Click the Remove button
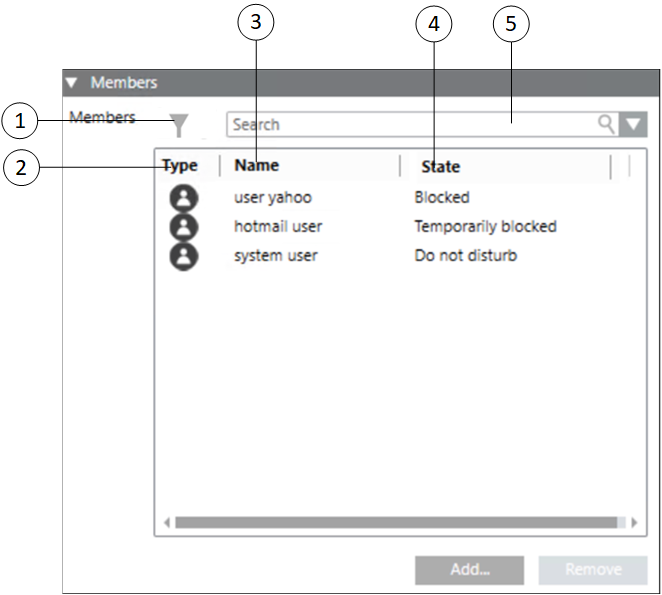662x595 pixels. (592, 570)
